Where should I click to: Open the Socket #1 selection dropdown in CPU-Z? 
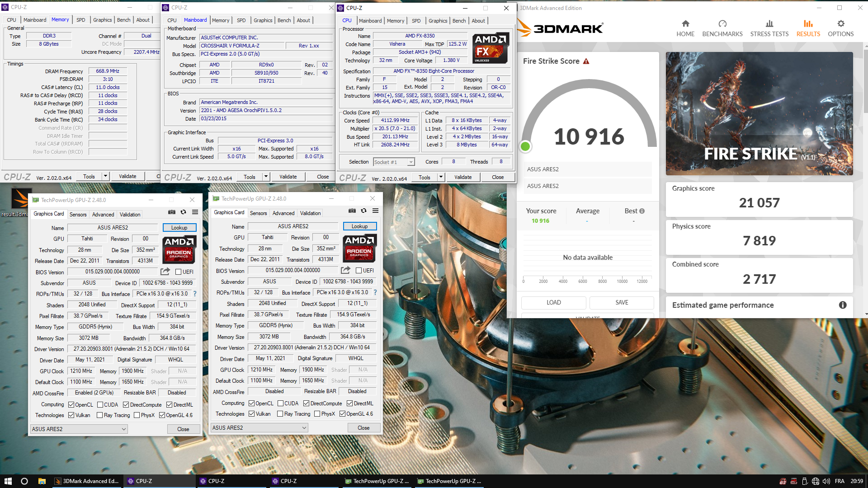(x=394, y=162)
